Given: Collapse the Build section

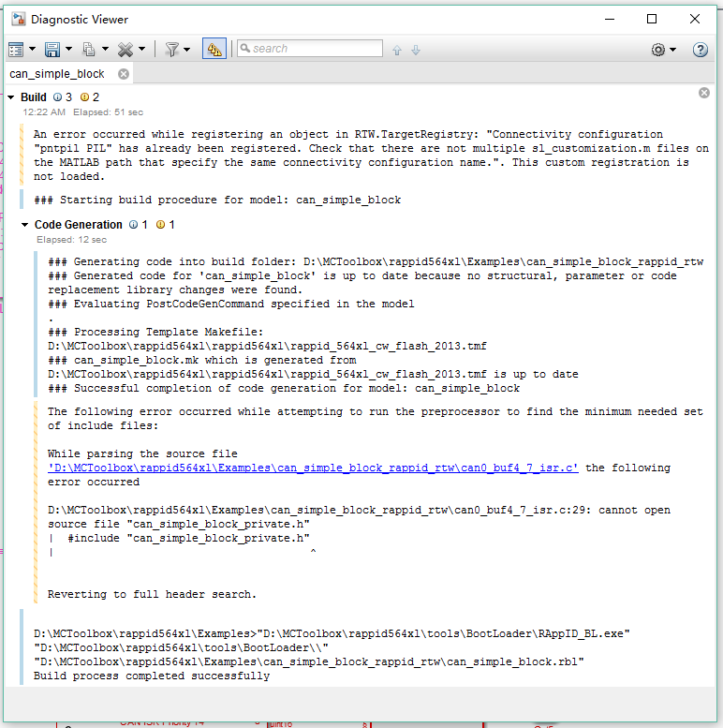Looking at the screenshot, I should (11, 97).
